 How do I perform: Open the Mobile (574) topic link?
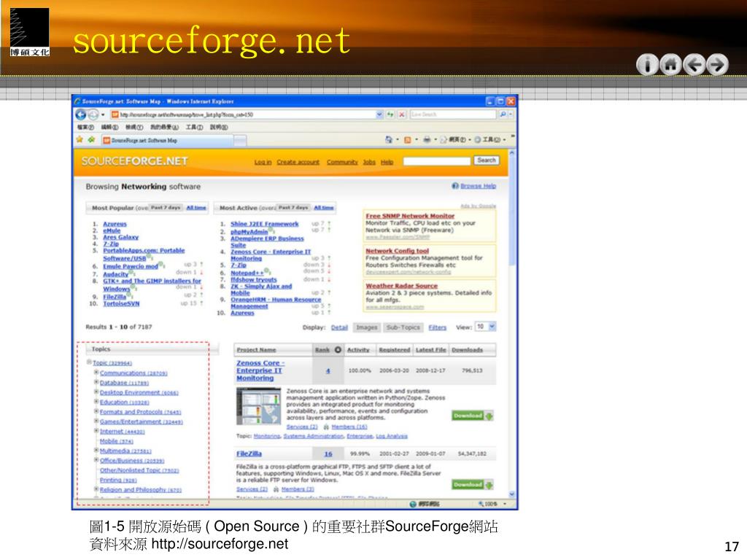point(116,441)
